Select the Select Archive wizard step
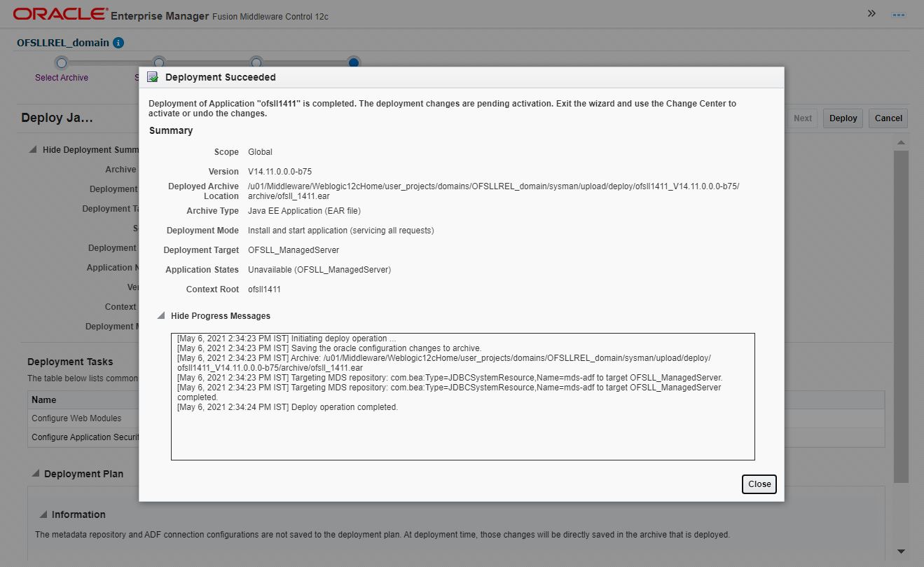The width and height of the screenshot is (924, 567). 62,78
